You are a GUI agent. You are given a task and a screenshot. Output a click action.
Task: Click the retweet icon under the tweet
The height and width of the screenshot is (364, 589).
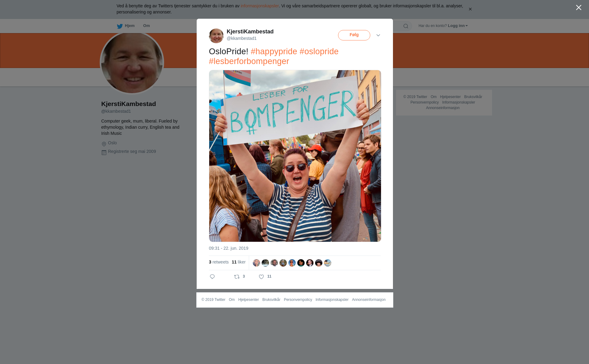click(237, 277)
